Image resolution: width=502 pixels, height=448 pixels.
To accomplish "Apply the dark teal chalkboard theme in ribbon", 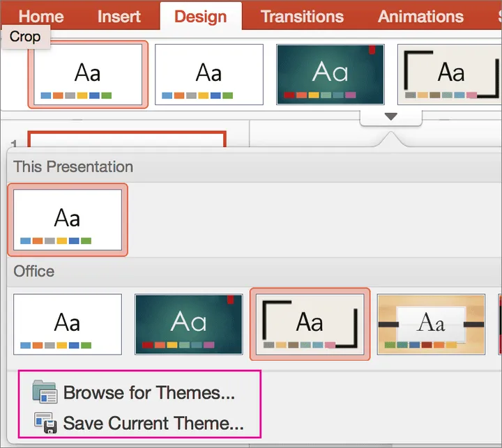I will click(330, 75).
